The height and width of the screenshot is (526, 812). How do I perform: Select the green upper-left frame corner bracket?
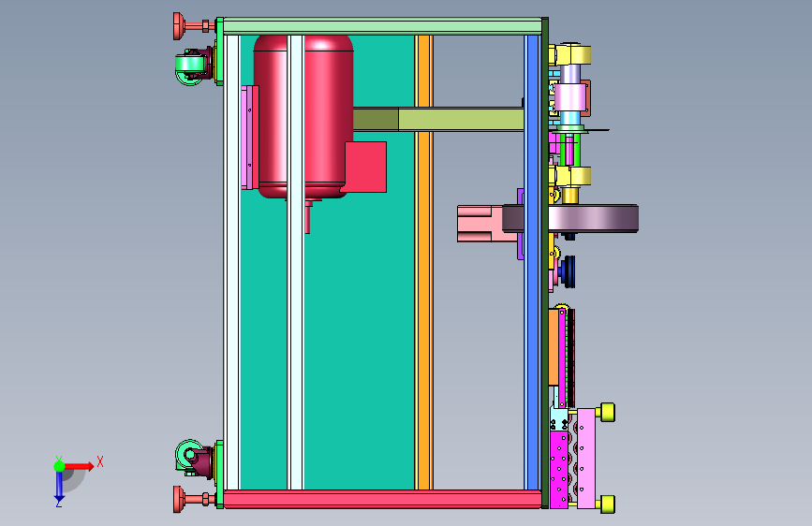coord(219,51)
